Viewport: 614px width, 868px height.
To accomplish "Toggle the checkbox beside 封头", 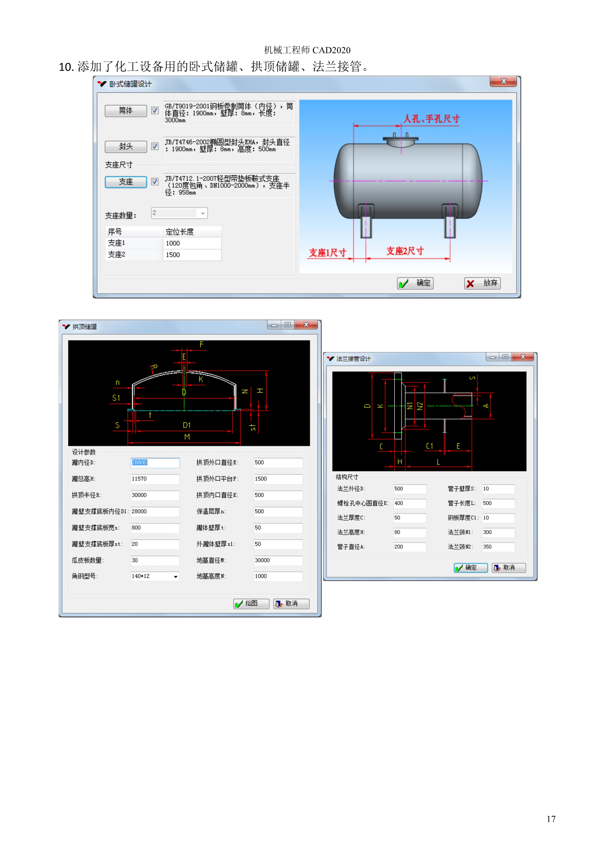I will [x=155, y=146].
